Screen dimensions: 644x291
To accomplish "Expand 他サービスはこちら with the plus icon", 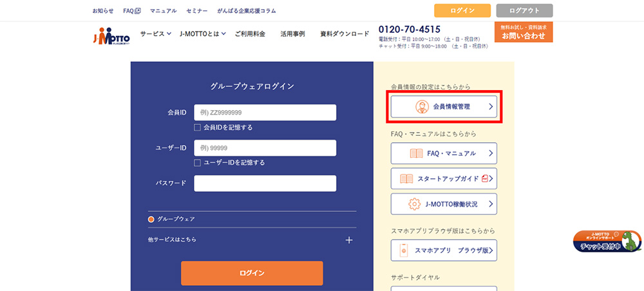I will point(348,239).
